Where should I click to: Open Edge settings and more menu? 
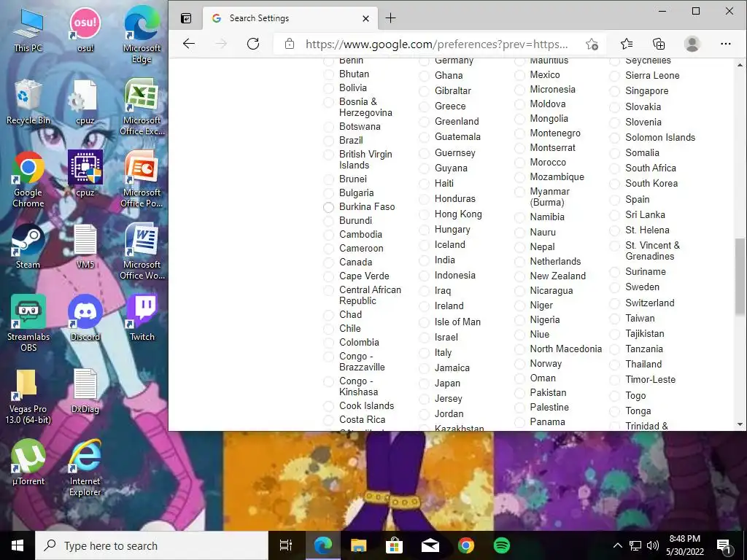[x=726, y=44]
